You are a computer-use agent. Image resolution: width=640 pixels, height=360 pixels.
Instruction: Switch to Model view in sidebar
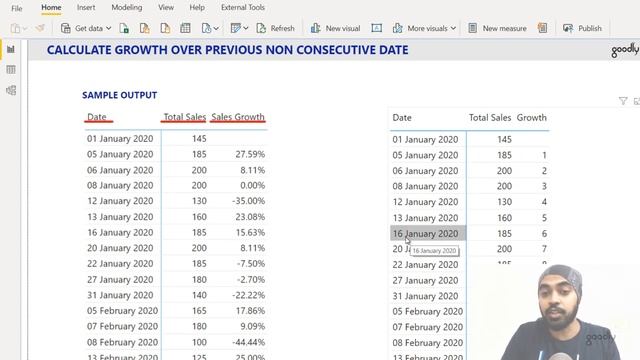click(x=11, y=90)
